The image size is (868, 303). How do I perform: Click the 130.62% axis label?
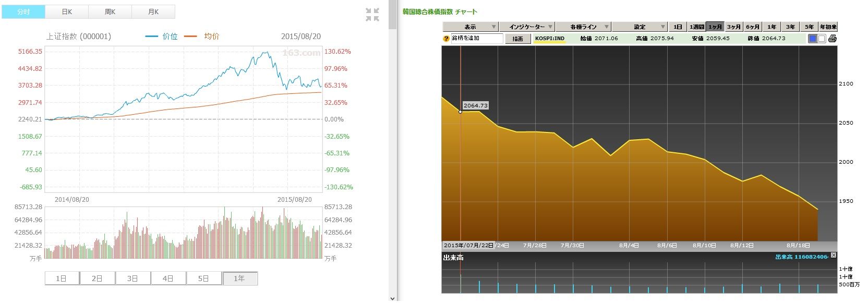coord(338,52)
